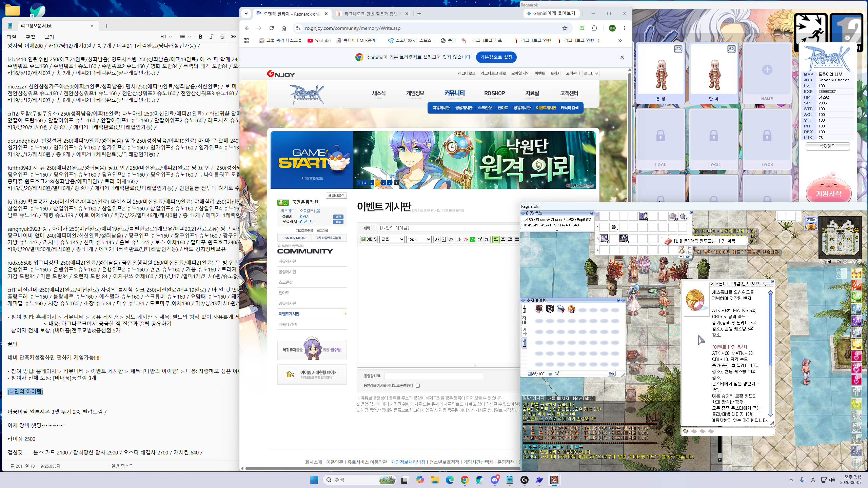Set Chrome as default with 기본값으로 설정
The image size is (868, 488).
[x=496, y=57]
